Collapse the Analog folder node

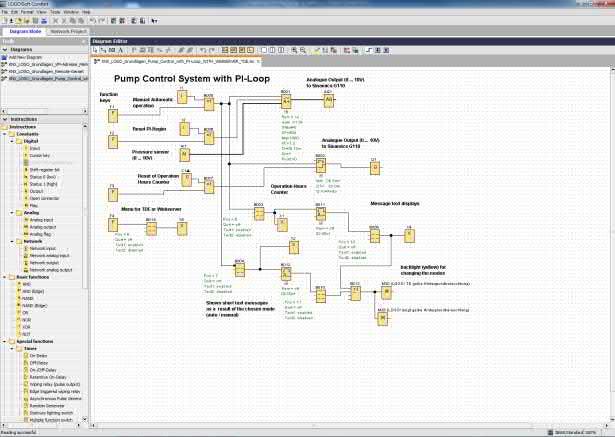(x=12, y=213)
